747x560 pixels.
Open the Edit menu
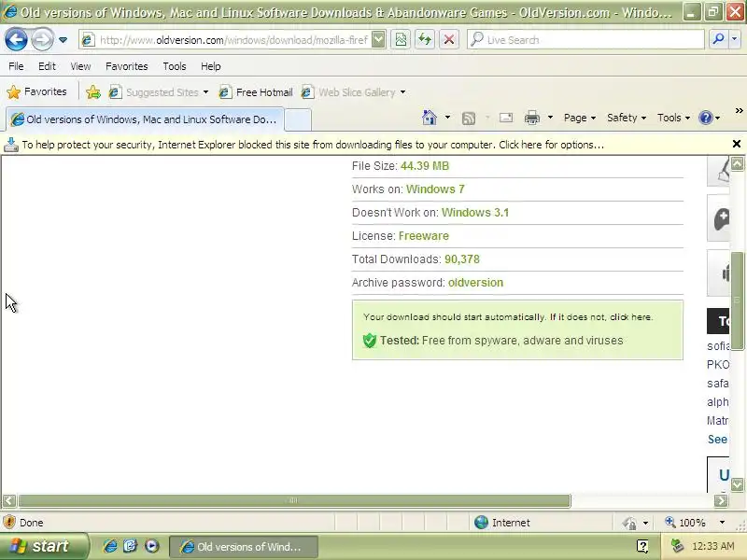click(47, 66)
